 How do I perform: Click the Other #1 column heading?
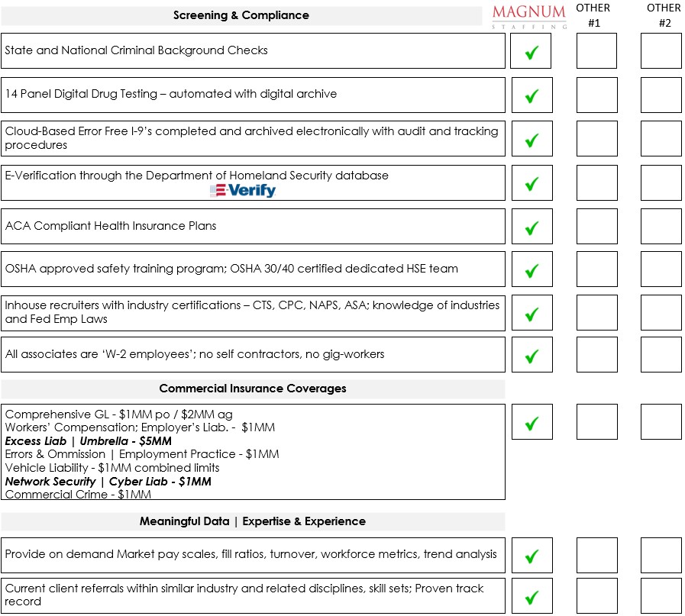click(593, 15)
